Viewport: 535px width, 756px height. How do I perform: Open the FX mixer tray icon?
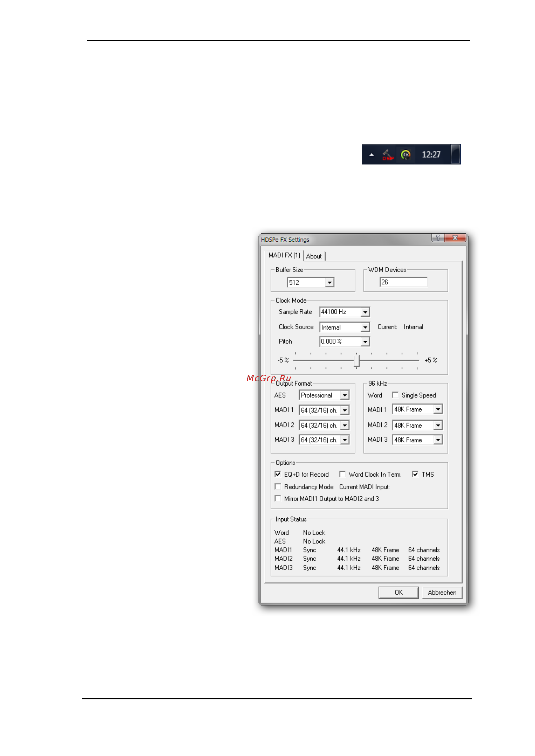pyautogui.click(x=406, y=155)
